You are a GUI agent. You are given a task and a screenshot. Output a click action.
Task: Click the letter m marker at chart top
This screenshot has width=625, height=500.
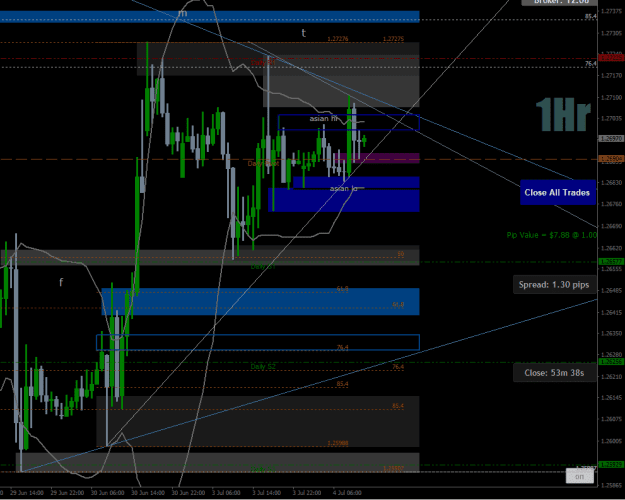click(182, 13)
